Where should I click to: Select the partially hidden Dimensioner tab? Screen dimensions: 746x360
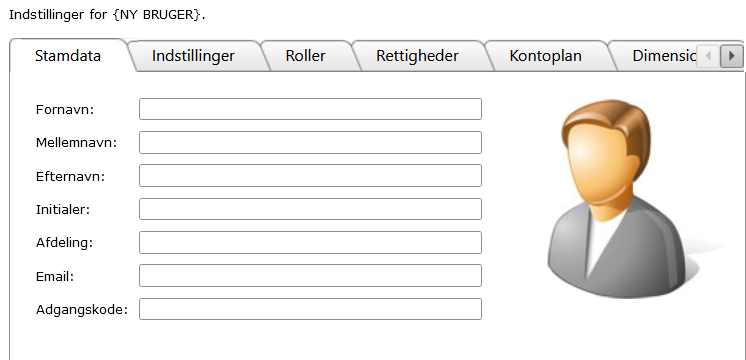(x=658, y=56)
